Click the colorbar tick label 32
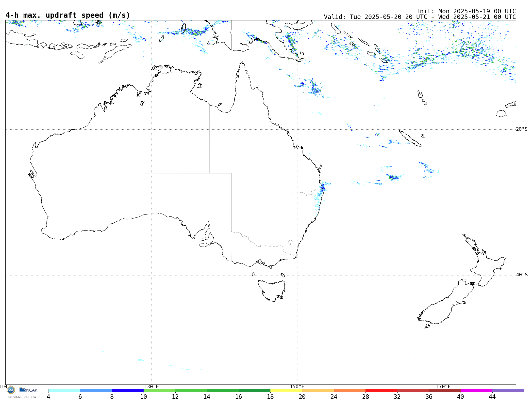 coord(397,397)
